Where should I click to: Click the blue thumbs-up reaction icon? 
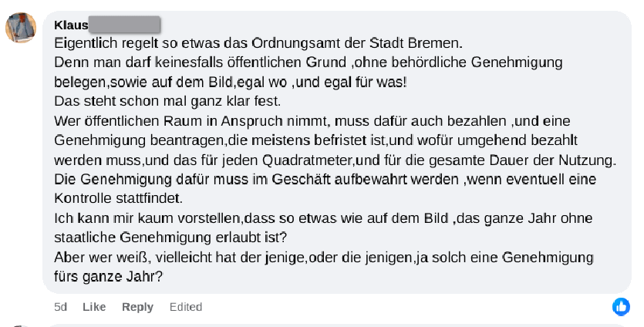coord(621,307)
